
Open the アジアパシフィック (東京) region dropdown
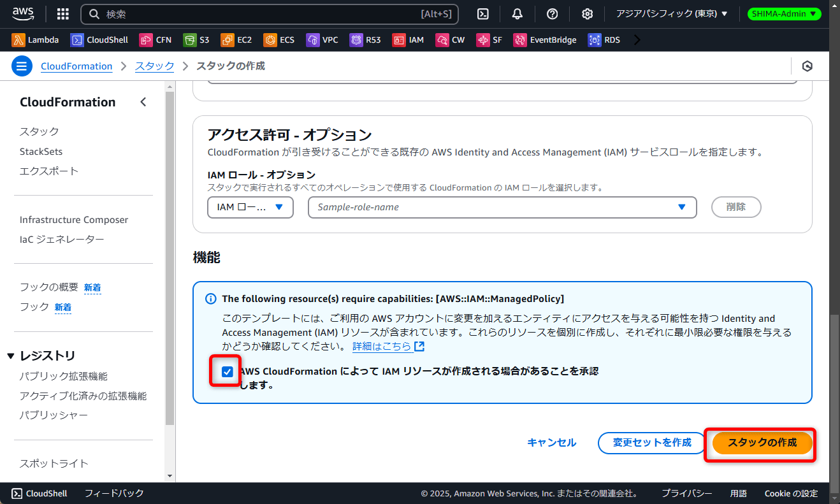point(672,13)
